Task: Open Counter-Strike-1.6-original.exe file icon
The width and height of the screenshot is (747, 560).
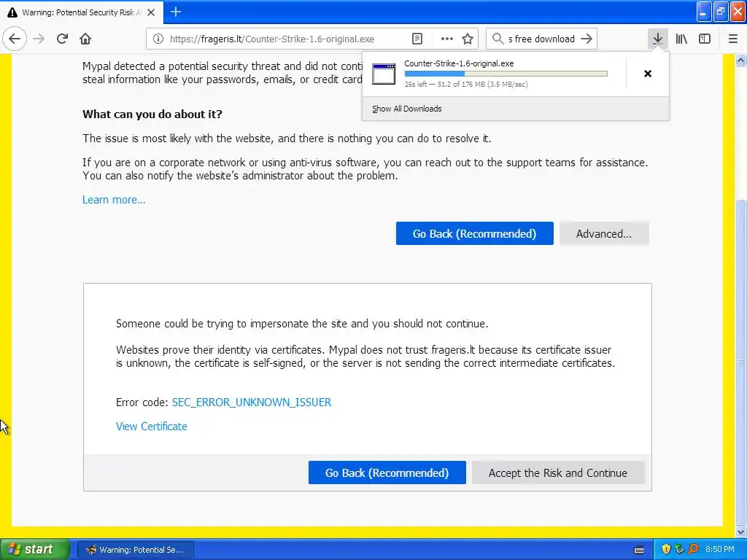Action: click(384, 74)
